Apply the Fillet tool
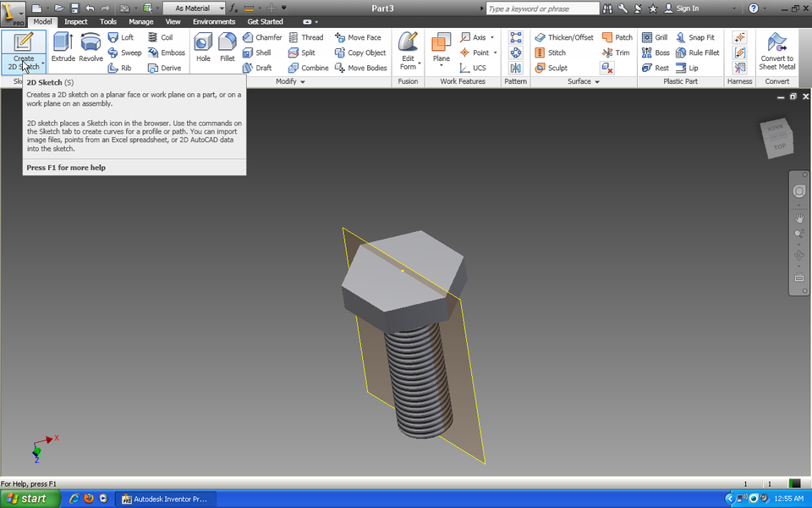The image size is (812, 508). pos(228,47)
